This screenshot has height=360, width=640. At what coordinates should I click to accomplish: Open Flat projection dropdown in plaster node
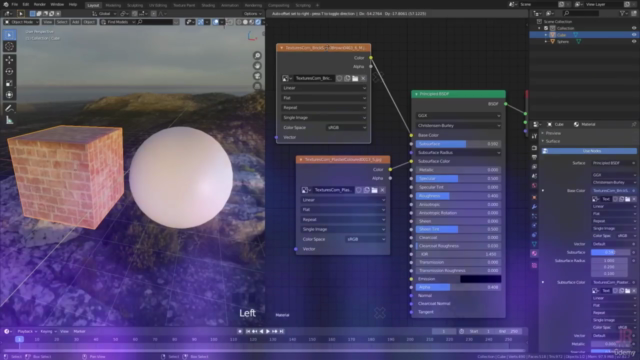[343, 210]
